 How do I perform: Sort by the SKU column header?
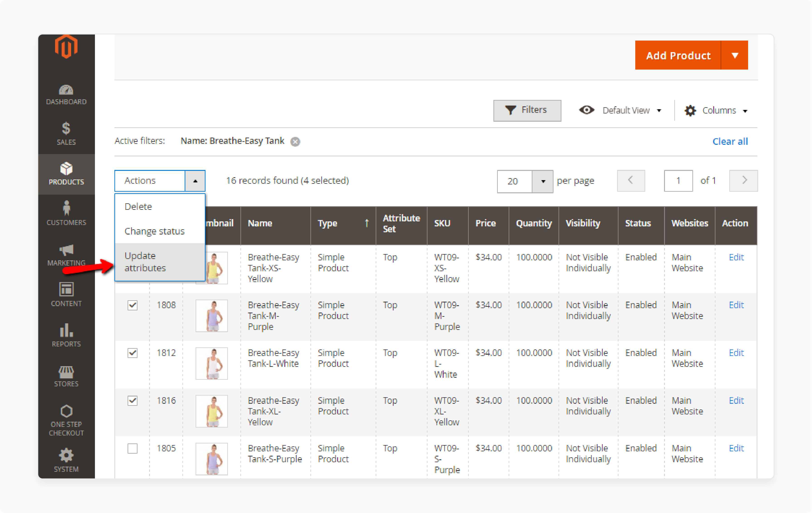(448, 226)
